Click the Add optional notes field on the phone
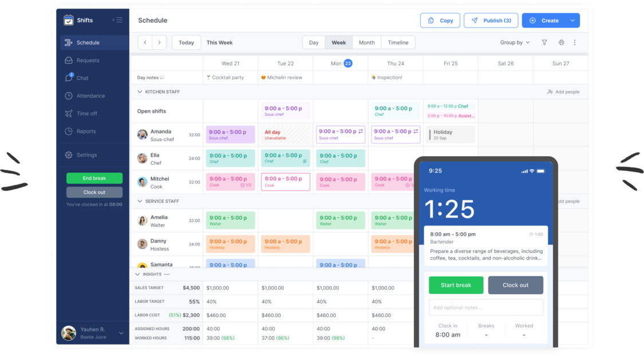The height and width of the screenshot is (356, 644). [486, 307]
